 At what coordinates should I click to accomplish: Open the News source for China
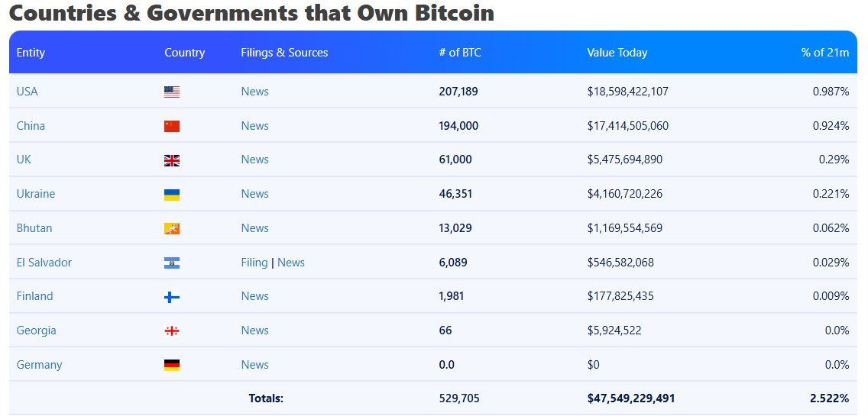[254, 126]
